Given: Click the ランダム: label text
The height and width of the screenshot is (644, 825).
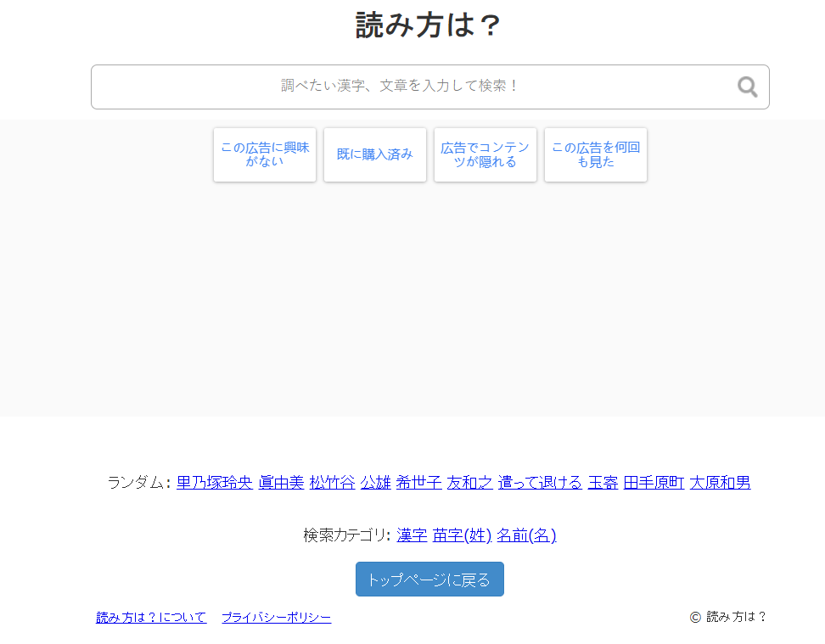Looking at the screenshot, I should (x=139, y=483).
